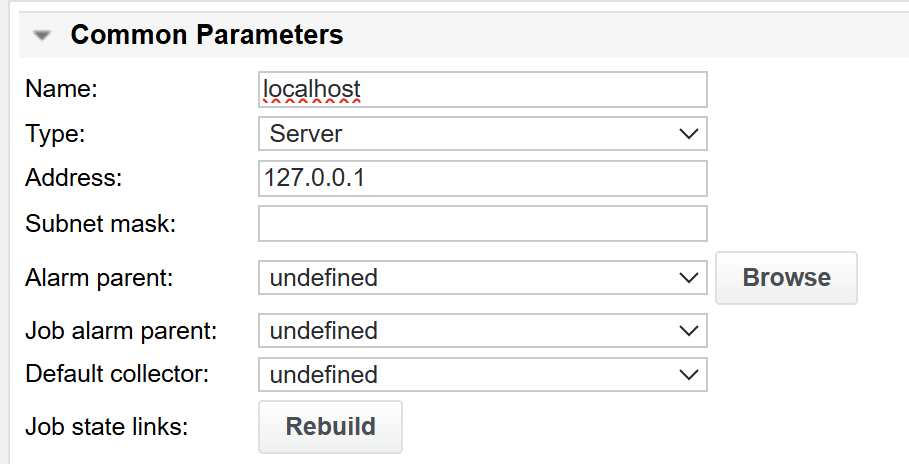Open the Alarm parent dropdown
The width and height of the screenshot is (909, 464).
click(x=482, y=277)
